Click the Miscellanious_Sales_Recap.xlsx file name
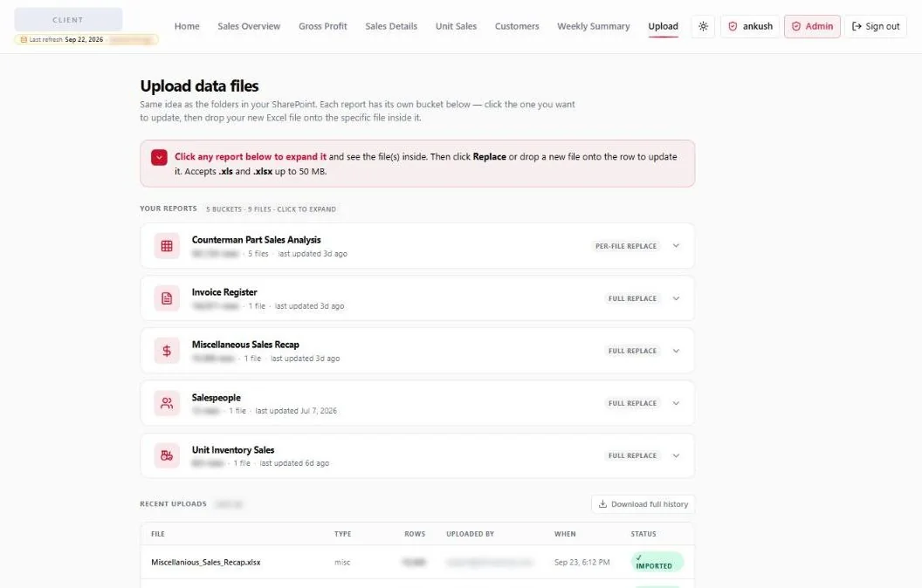Image resolution: width=922 pixels, height=588 pixels. pyautogui.click(x=206, y=563)
